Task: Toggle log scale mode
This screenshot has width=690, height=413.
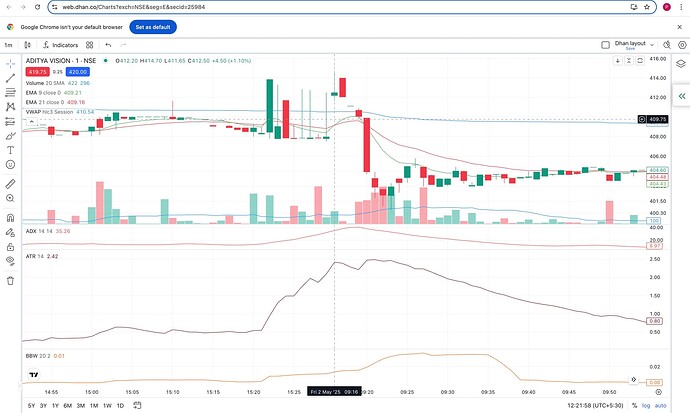Action: click(646, 406)
